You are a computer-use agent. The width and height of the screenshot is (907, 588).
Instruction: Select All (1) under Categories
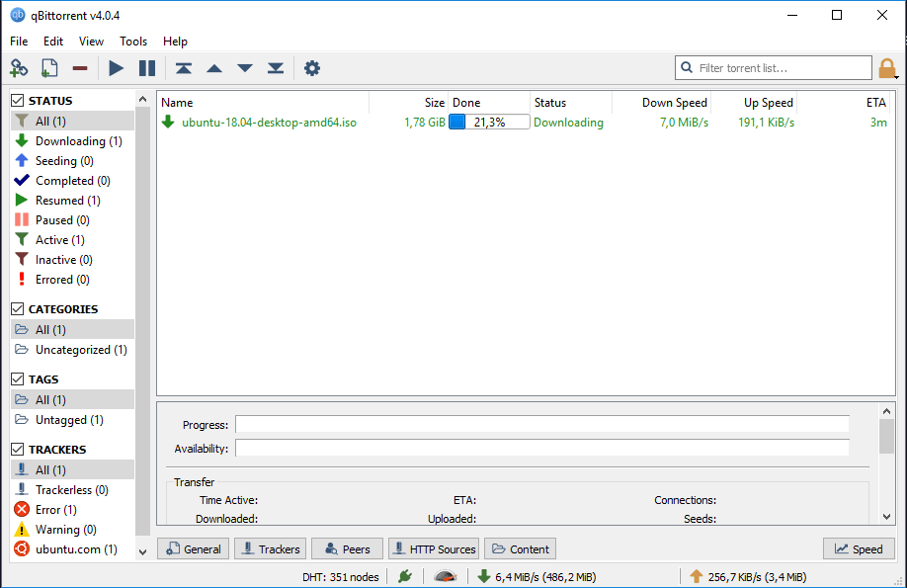(x=72, y=329)
